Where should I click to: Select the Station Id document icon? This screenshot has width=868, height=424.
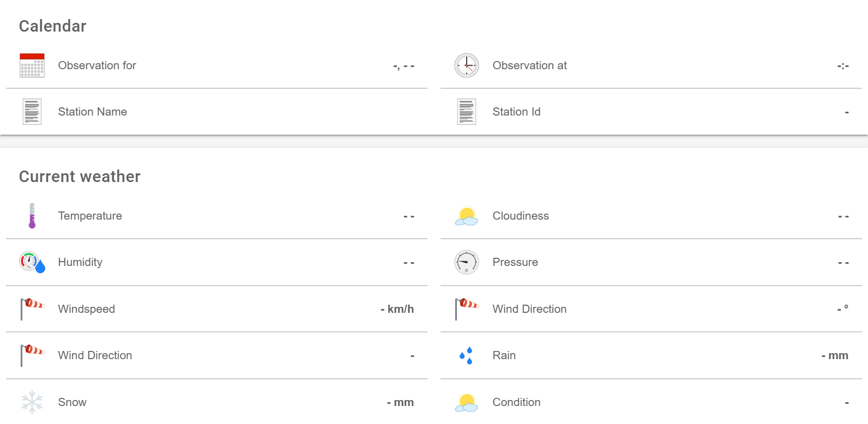467,112
